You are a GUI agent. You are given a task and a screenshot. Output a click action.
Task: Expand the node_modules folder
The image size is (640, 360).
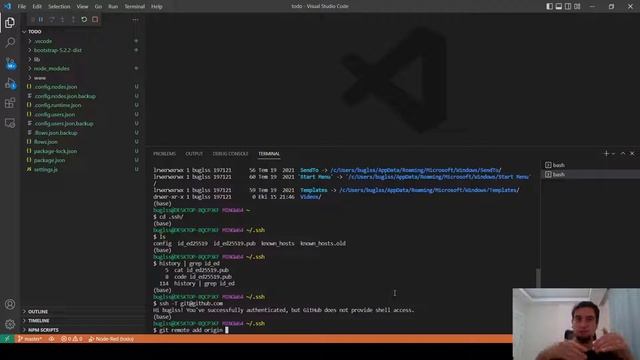point(82,68)
